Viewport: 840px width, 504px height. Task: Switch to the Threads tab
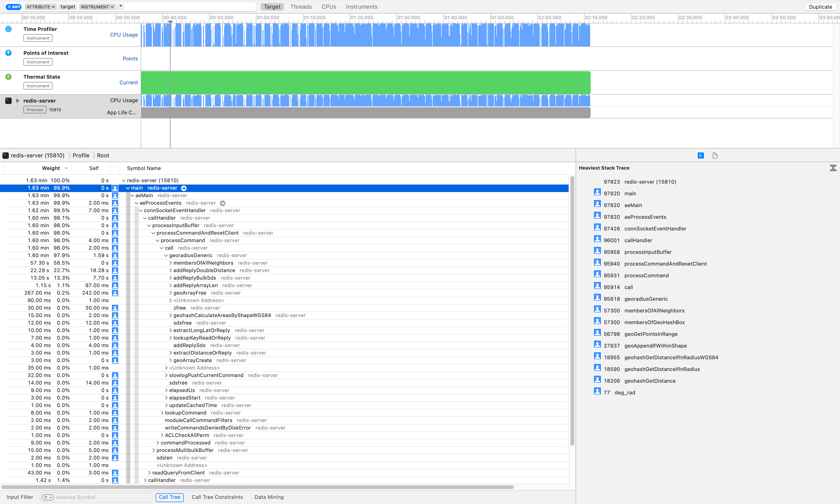(301, 7)
